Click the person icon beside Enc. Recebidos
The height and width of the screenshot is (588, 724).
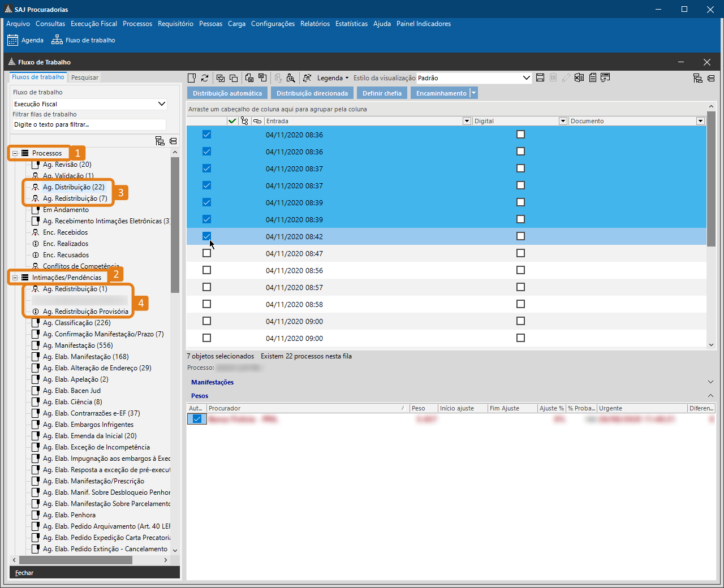pyautogui.click(x=36, y=232)
